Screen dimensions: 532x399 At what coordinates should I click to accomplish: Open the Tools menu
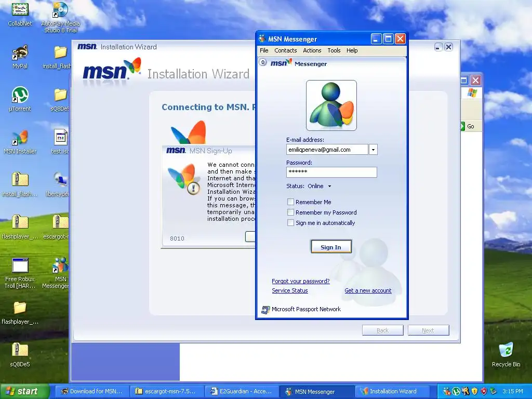pyautogui.click(x=334, y=50)
